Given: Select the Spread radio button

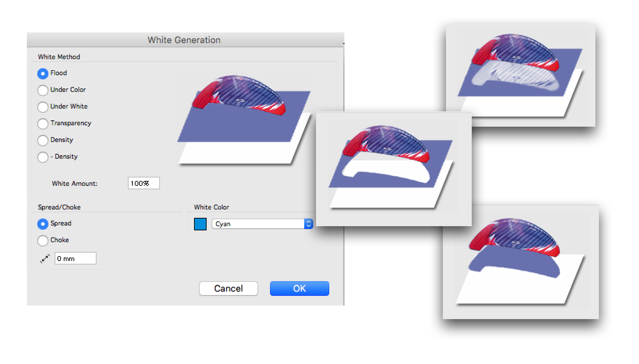Looking at the screenshot, I should (x=43, y=224).
